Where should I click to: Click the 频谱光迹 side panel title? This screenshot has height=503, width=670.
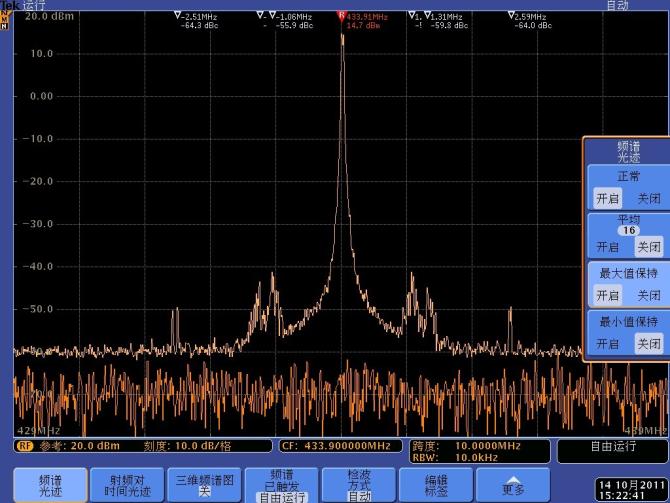point(629,152)
